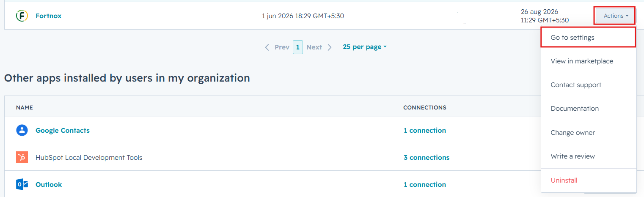
Task: Click the NAME column header
Action: point(25,107)
